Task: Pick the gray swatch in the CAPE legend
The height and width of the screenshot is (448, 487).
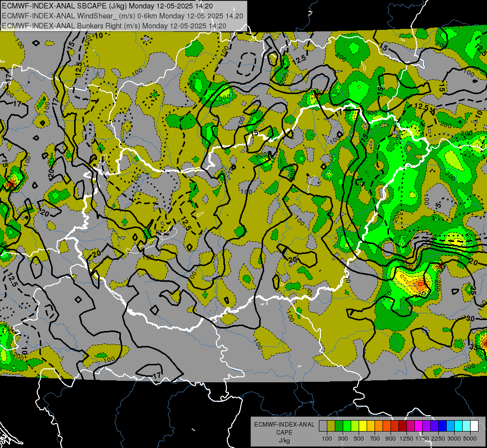Action: coord(323,426)
